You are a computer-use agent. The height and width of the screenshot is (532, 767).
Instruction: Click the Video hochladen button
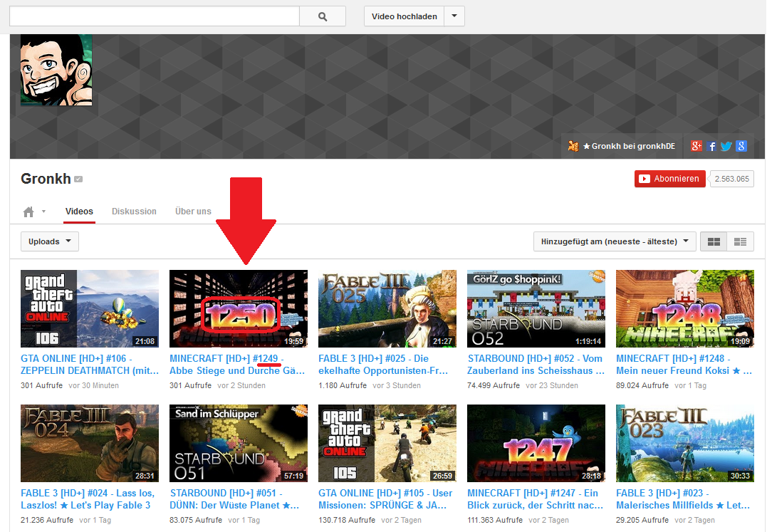pos(404,16)
